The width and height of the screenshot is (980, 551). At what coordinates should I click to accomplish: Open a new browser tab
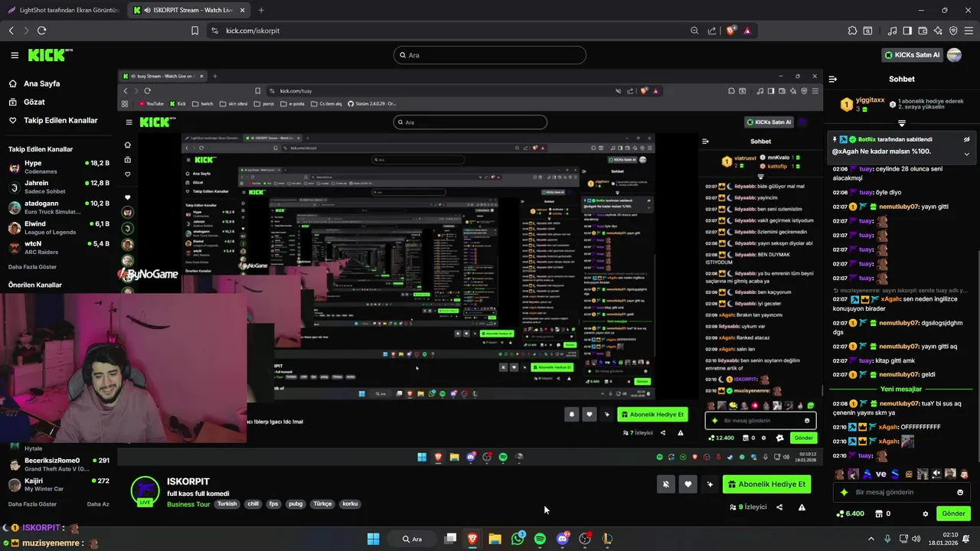point(261,10)
